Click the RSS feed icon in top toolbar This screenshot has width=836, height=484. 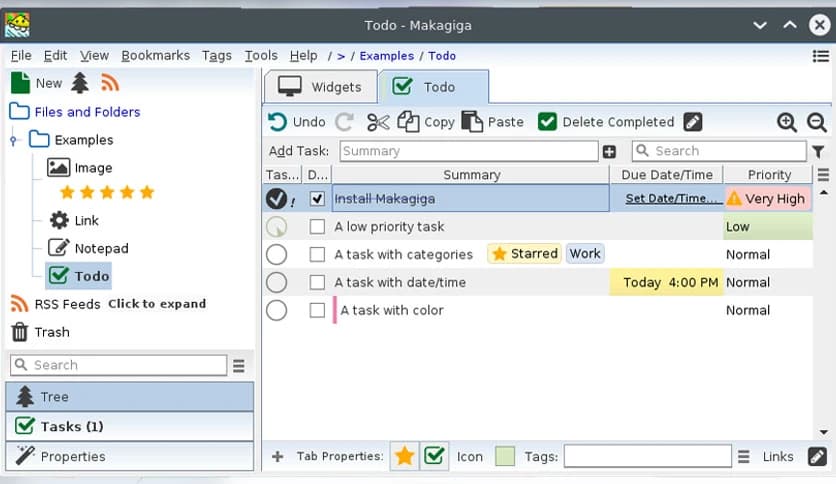point(109,83)
